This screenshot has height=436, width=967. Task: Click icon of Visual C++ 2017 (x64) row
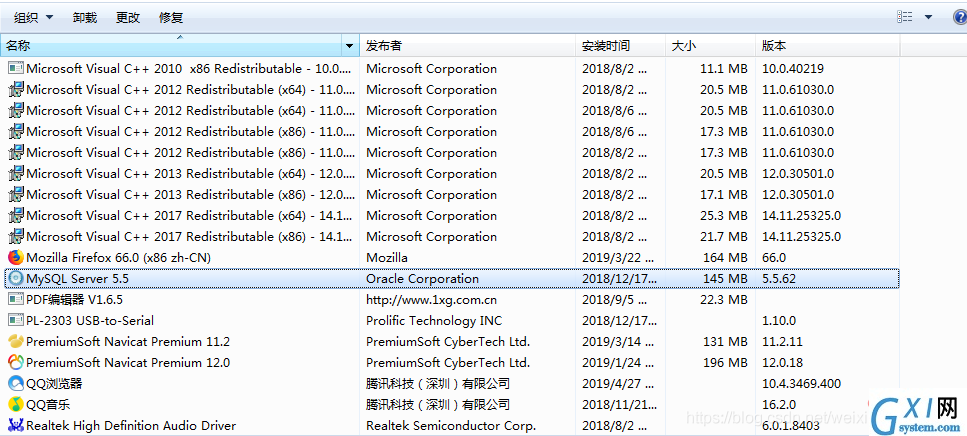[15, 215]
